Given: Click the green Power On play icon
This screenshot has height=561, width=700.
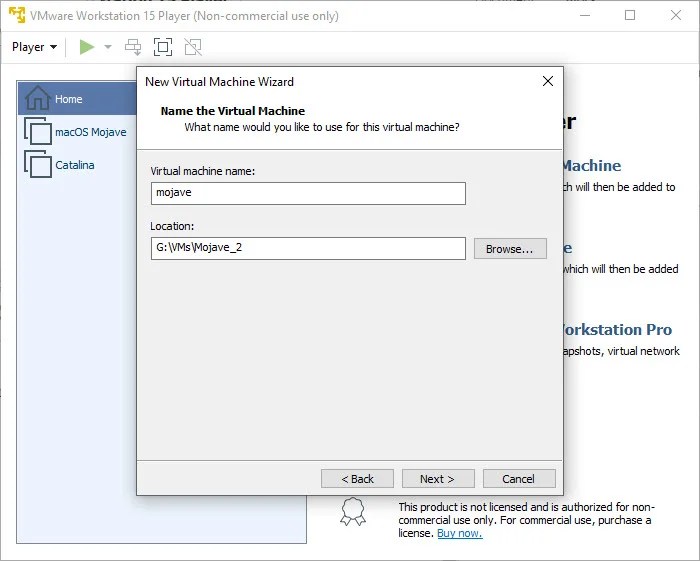Looking at the screenshot, I should point(87,46).
